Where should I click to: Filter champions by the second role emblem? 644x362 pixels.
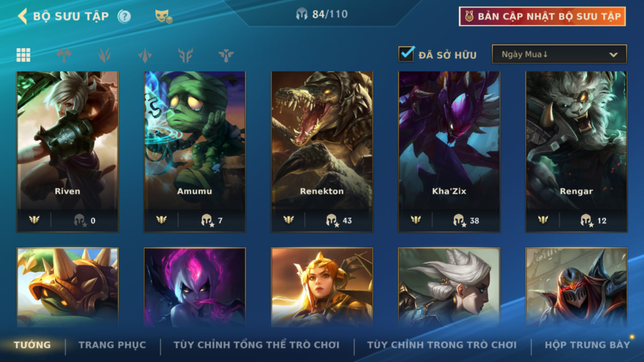[105, 55]
